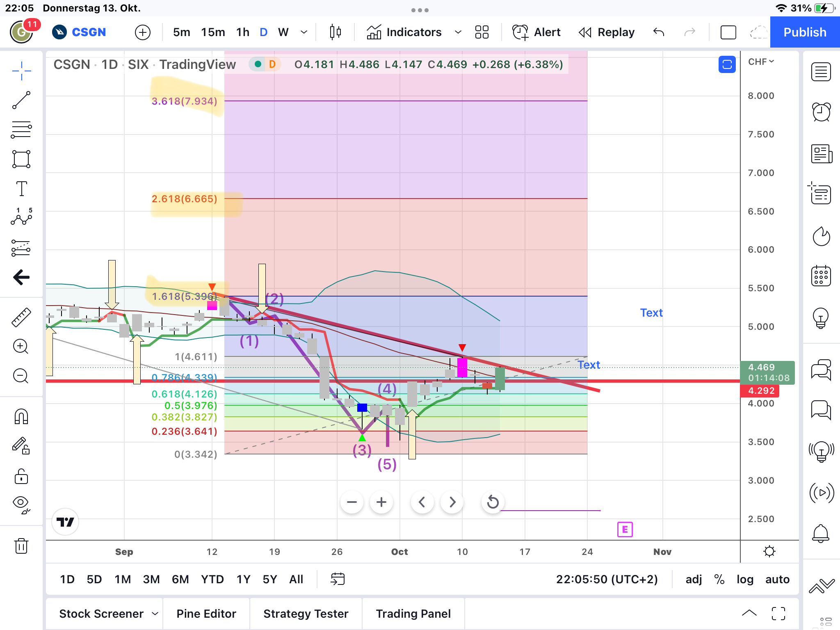The width and height of the screenshot is (840, 630).
Task: Click the trash can remove drawings icon
Action: [x=21, y=546]
